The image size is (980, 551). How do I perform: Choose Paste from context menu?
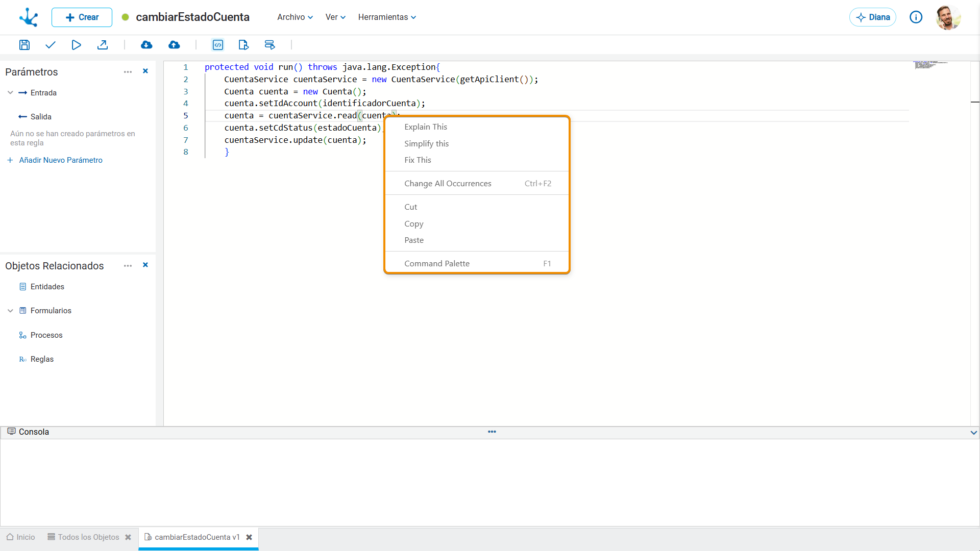[477, 240]
